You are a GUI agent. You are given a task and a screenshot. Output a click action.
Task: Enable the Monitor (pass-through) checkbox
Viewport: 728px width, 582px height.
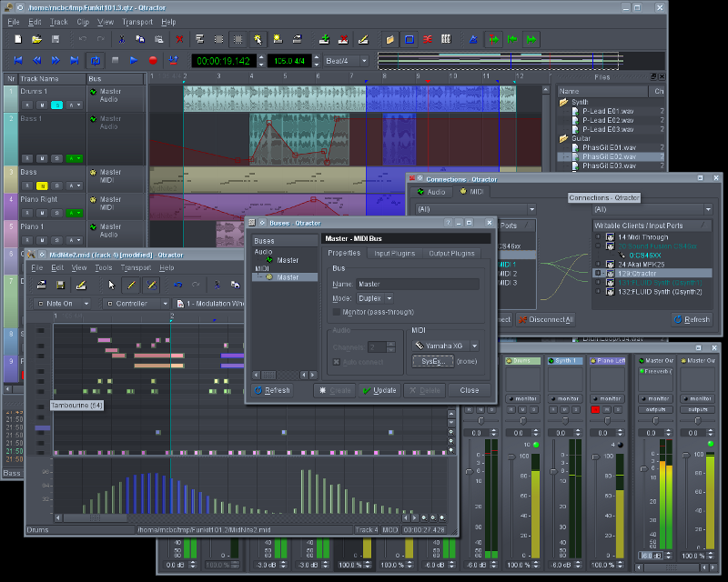pyautogui.click(x=337, y=312)
